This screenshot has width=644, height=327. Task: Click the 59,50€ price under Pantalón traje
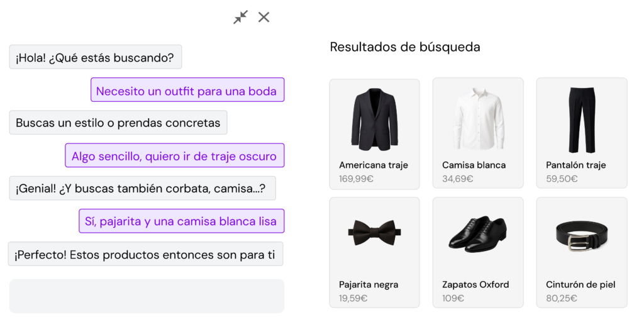coord(562,179)
